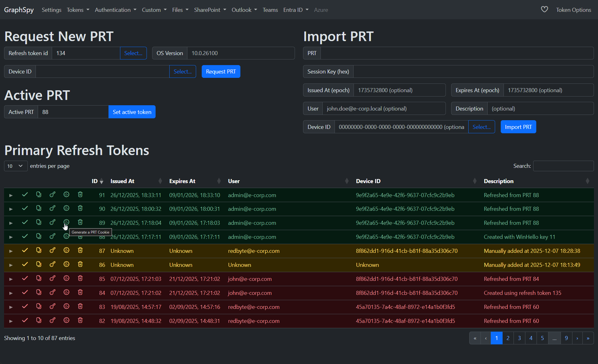The height and width of the screenshot is (364, 598).
Task: Delete PRT 85 via the trash icon
Action: [x=80, y=278]
